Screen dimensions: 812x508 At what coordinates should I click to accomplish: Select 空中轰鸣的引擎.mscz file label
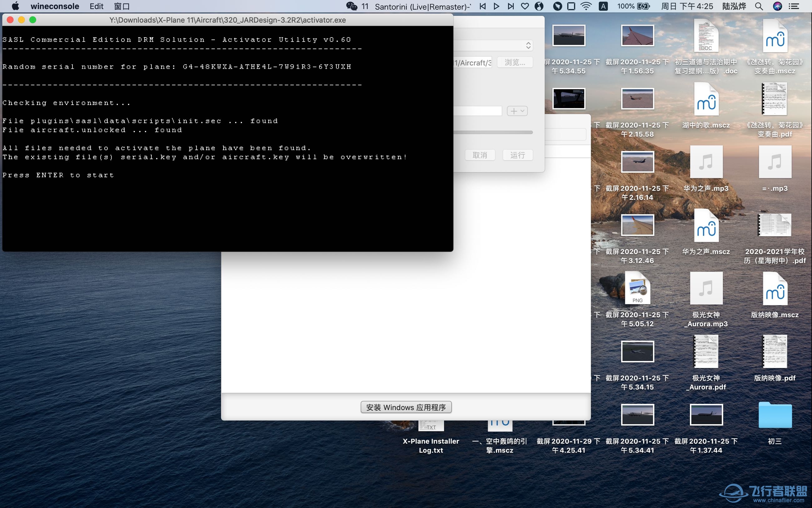click(x=500, y=446)
